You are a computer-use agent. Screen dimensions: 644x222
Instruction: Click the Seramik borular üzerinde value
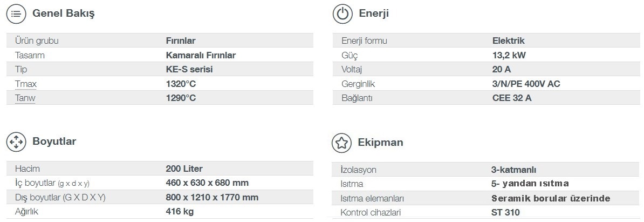pos(551,199)
